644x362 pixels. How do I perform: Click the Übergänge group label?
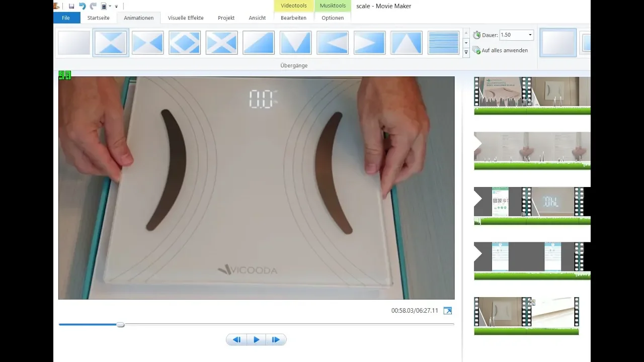(x=294, y=65)
